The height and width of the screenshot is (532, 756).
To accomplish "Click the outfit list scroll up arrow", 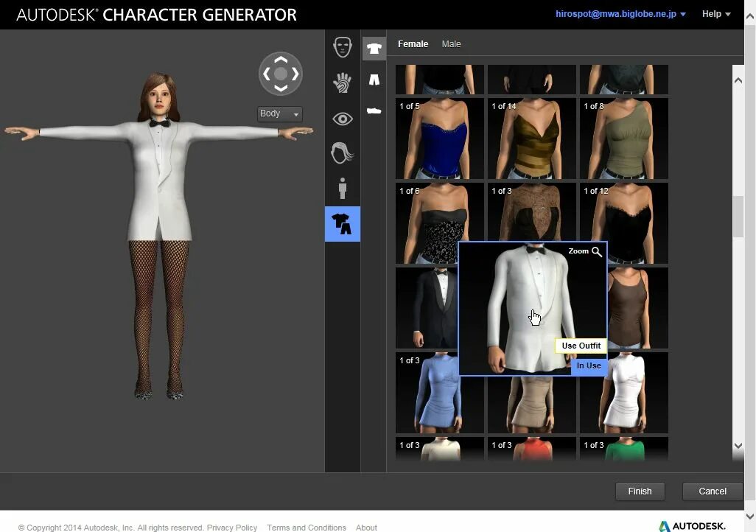I will coord(738,80).
